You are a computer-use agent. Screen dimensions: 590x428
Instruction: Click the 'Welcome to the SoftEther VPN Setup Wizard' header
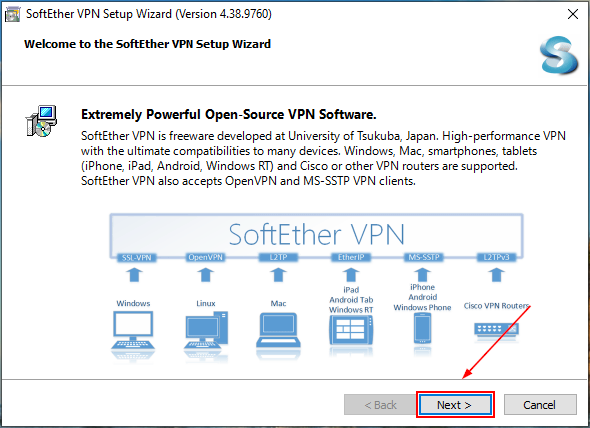tap(148, 44)
